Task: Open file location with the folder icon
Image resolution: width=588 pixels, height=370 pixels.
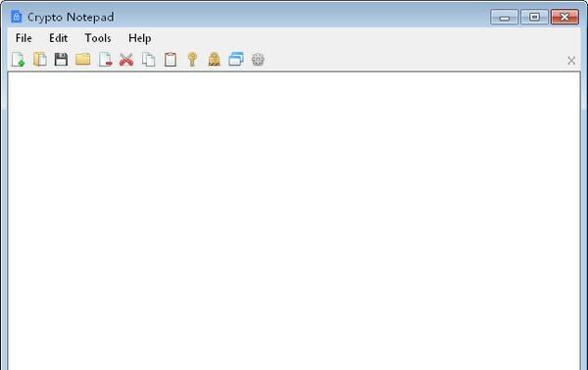Action: point(83,59)
